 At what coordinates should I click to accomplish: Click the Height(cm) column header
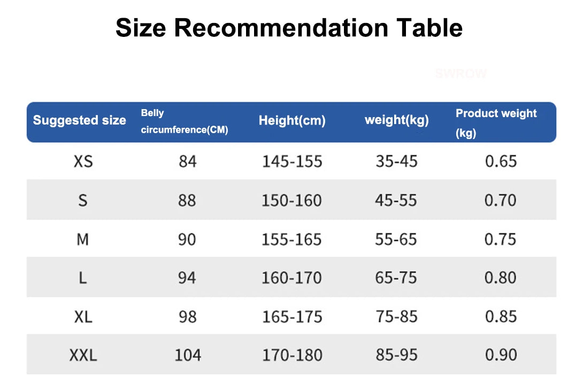click(x=292, y=120)
